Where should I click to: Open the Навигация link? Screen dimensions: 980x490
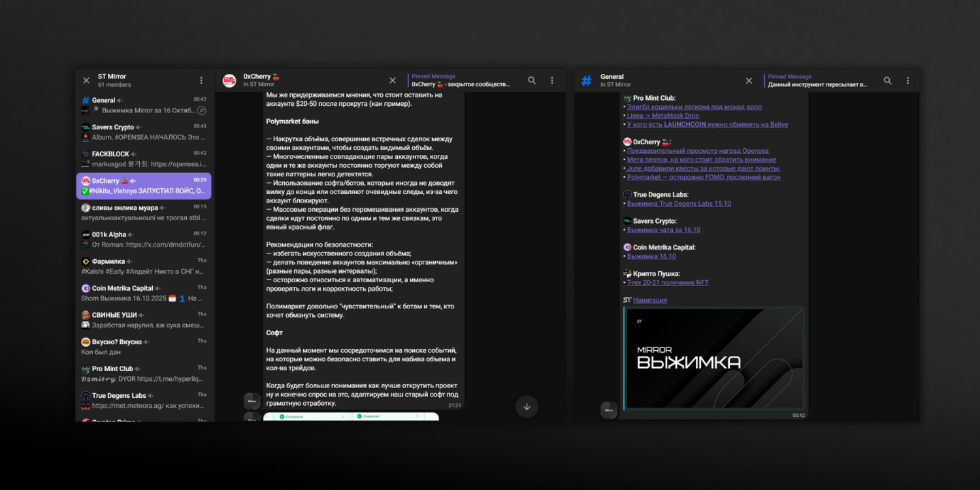(649, 301)
